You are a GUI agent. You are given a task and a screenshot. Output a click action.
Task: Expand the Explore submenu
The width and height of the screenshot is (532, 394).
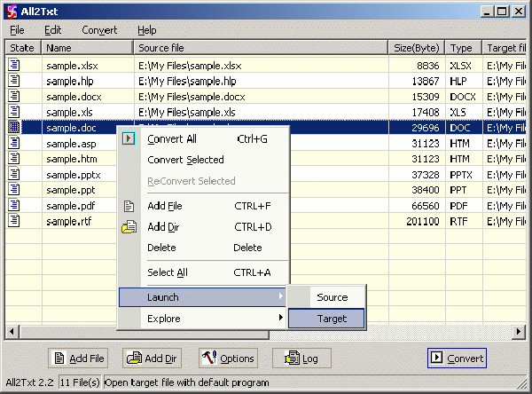point(204,319)
